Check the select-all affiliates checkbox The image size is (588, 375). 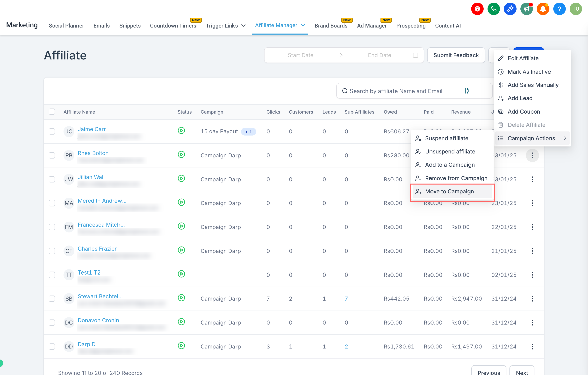click(52, 112)
